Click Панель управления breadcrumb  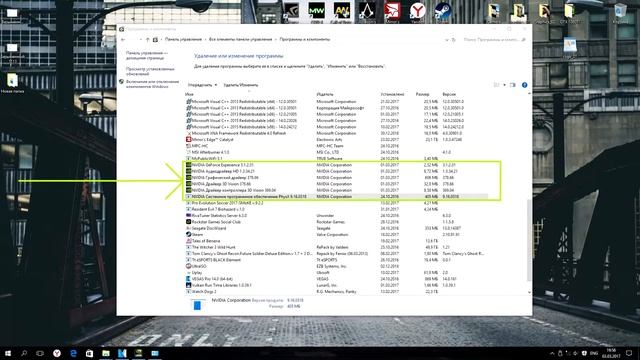[183, 40]
